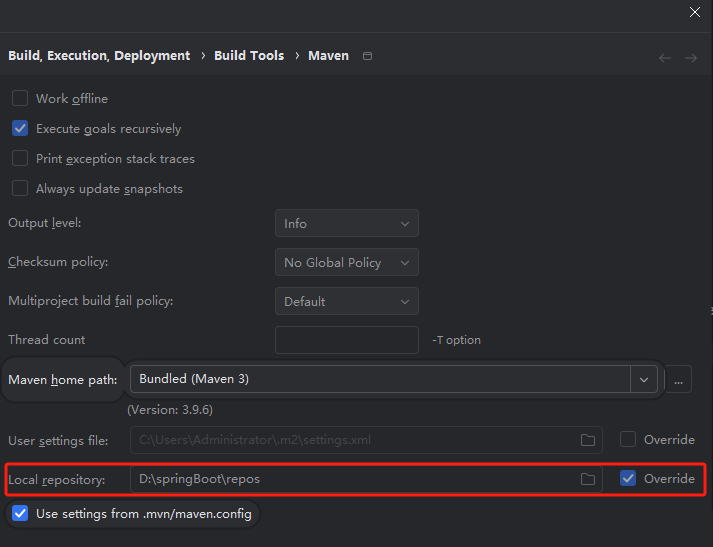Viewport: 713px width, 547px height.
Task: Click the Maven breadcrumb
Action: [328, 55]
